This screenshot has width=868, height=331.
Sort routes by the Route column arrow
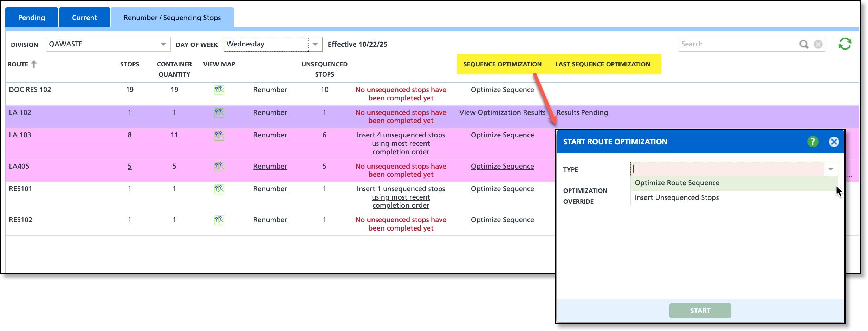coord(34,64)
